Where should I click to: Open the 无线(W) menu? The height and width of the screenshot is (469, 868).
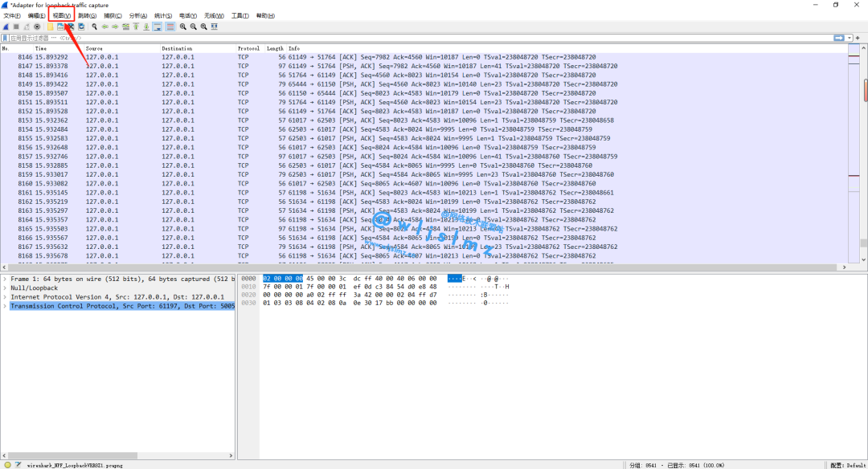pyautogui.click(x=214, y=15)
